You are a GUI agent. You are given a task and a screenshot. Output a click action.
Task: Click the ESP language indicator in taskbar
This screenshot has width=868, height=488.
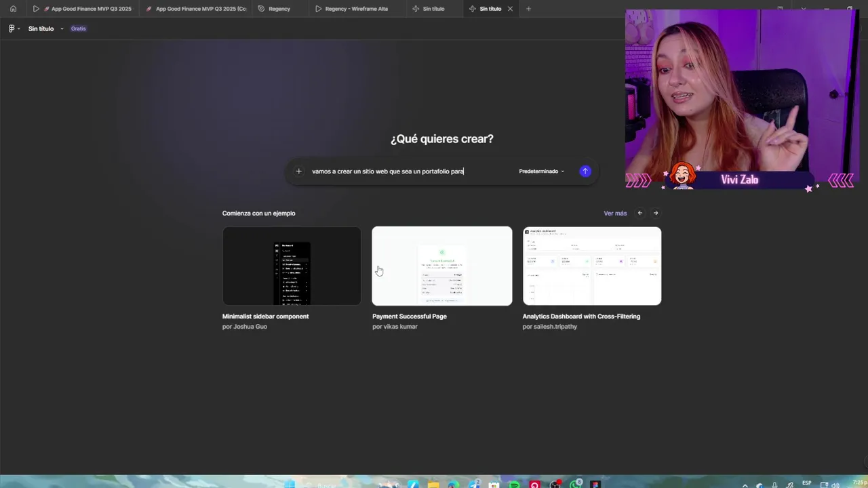tap(807, 483)
